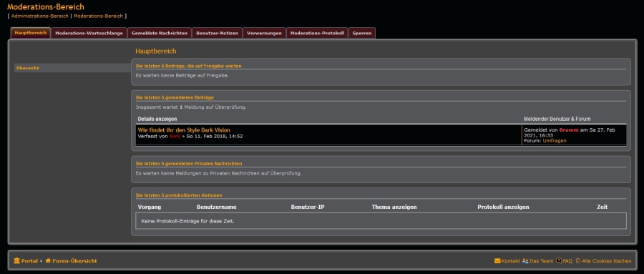Viewport: 644px width, 274px height.
Task: Select the Hauptbereich tab
Action: [30, 33]
